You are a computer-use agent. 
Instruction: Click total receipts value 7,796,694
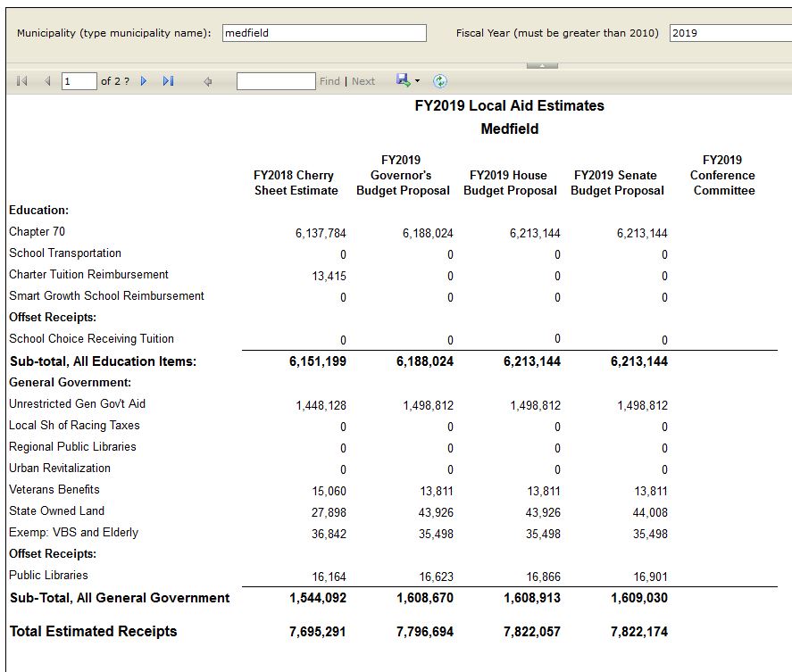(x=425, y=632)
